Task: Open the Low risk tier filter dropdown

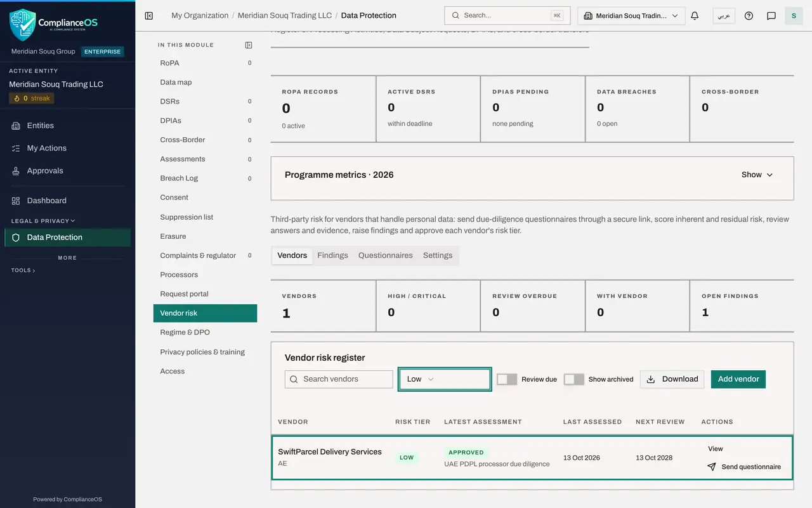Action: tap(445, 379)
